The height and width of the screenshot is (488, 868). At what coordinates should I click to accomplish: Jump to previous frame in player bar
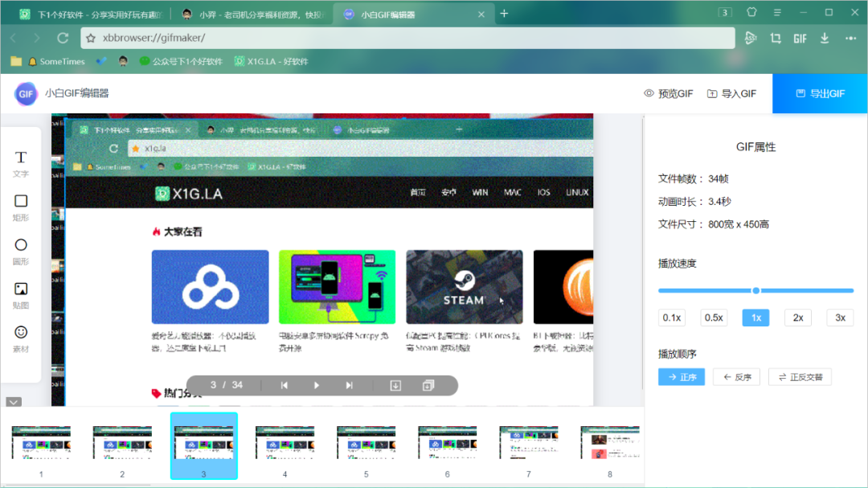(x=284, y=386)
